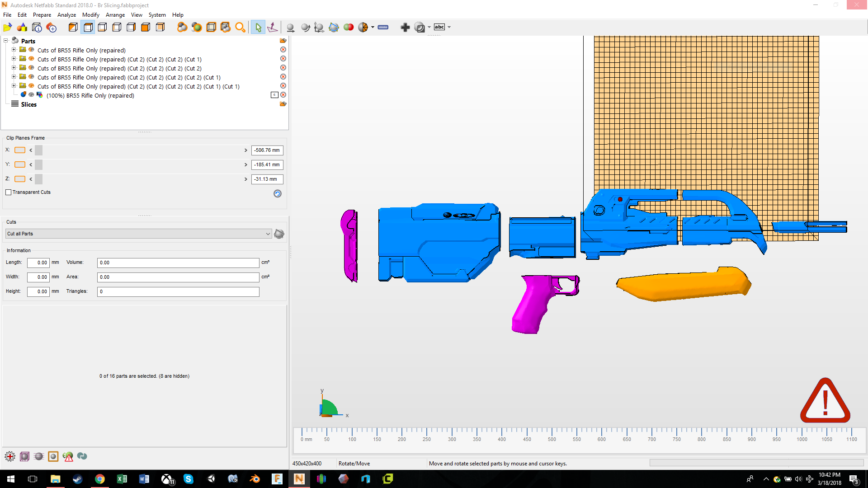Open the Cut all Parts dropdown

coord(268,234)
